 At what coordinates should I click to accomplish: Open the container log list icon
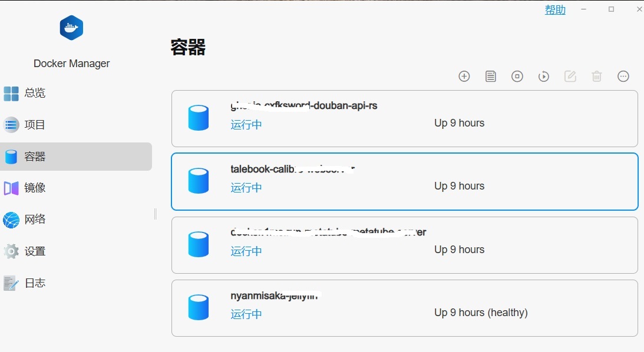click(x=490, y=77)
